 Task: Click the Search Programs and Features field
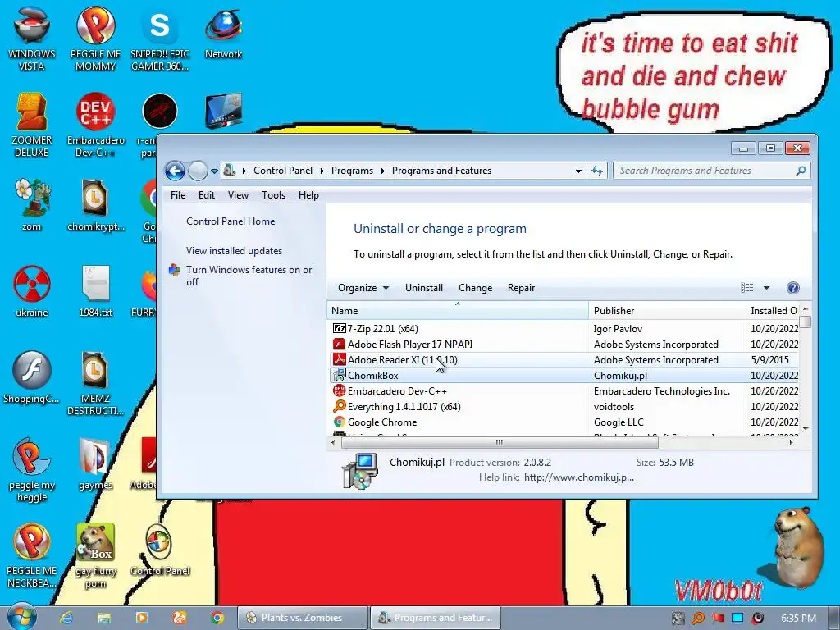705,171
